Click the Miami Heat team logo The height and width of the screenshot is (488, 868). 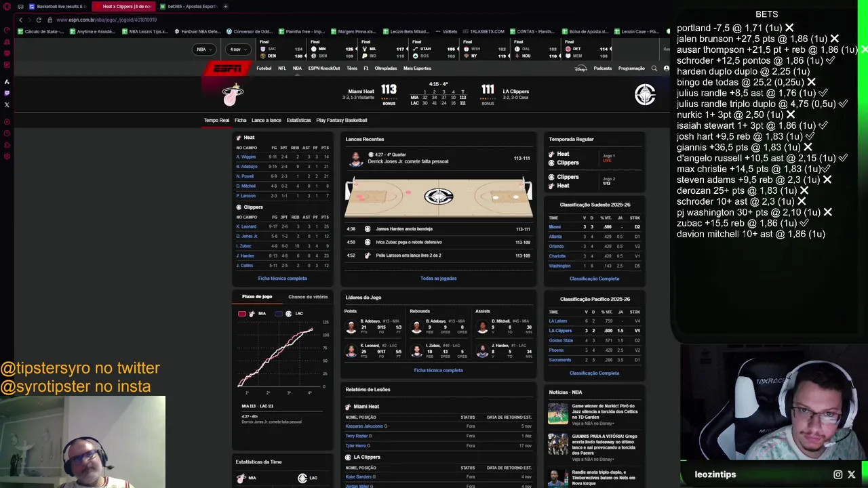tap(233, 94)
